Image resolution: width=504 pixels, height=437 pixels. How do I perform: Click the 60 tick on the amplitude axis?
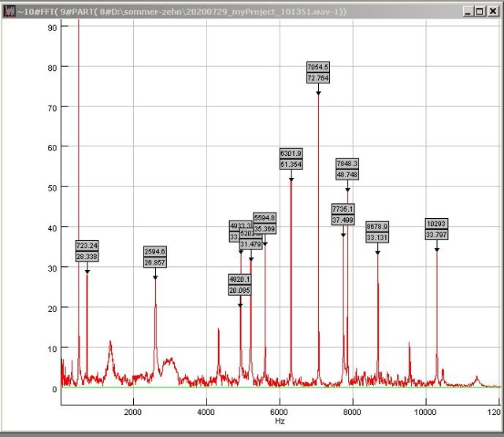point(53,148)
